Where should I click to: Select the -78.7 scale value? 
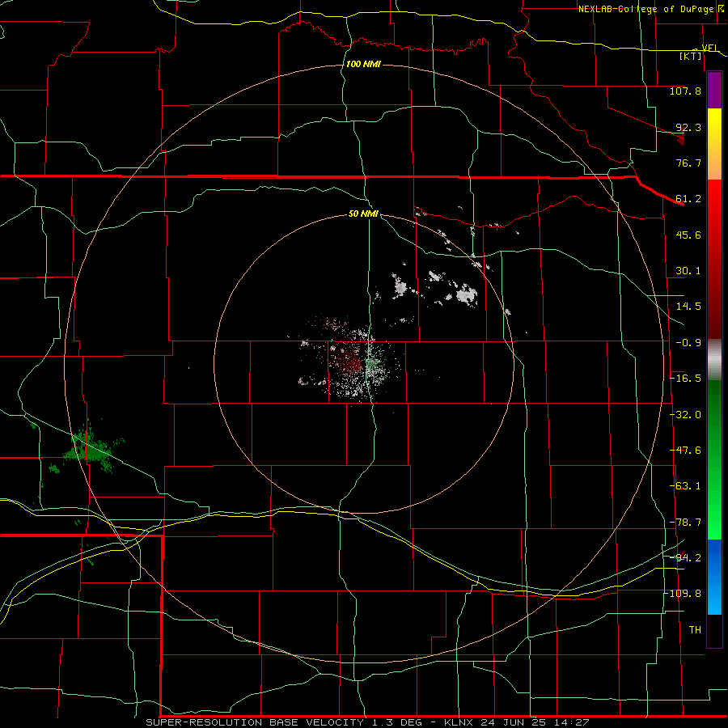pos(685,523)
